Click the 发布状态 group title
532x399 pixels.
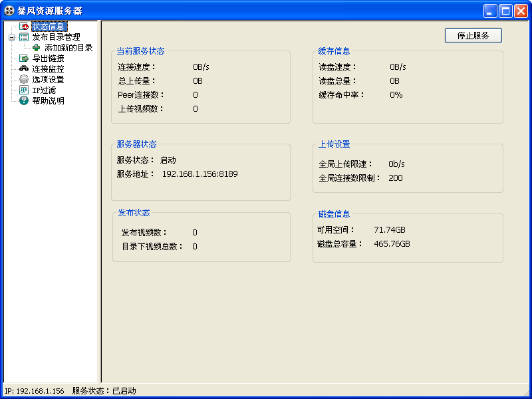pyautogui.click(x=134, y=213)
